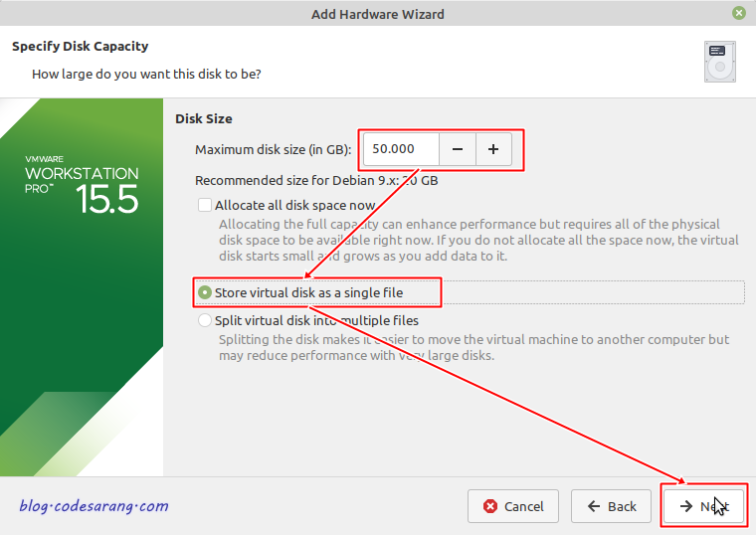Click 'Recommended size for Debian 9.x' text
The width and height of the screenshot is (756, 535).
coord(316,181)
